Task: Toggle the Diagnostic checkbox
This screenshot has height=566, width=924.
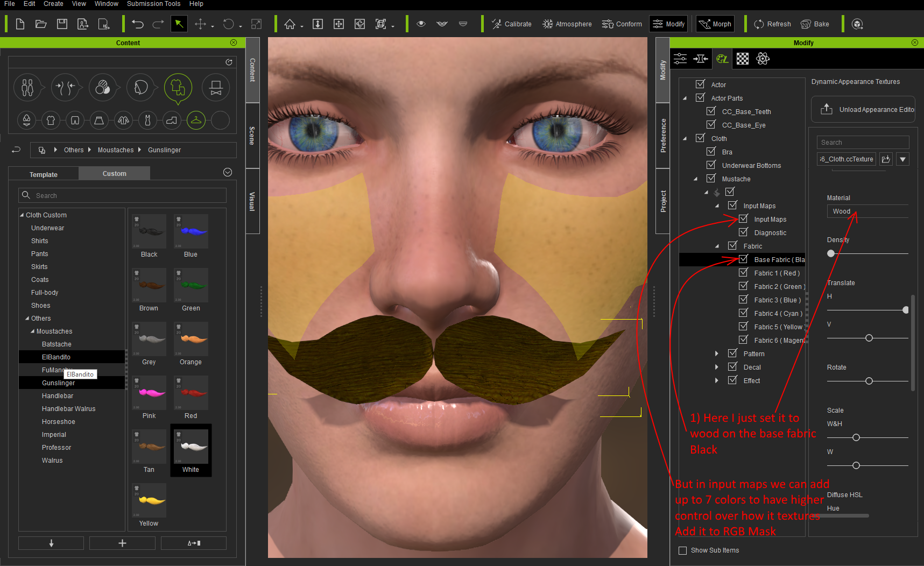Action: [x=743, y=232]
